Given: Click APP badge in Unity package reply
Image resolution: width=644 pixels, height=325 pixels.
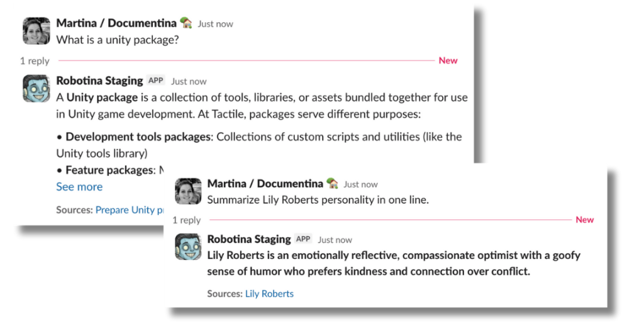Looking at the screenshot, I should [156, 81].
